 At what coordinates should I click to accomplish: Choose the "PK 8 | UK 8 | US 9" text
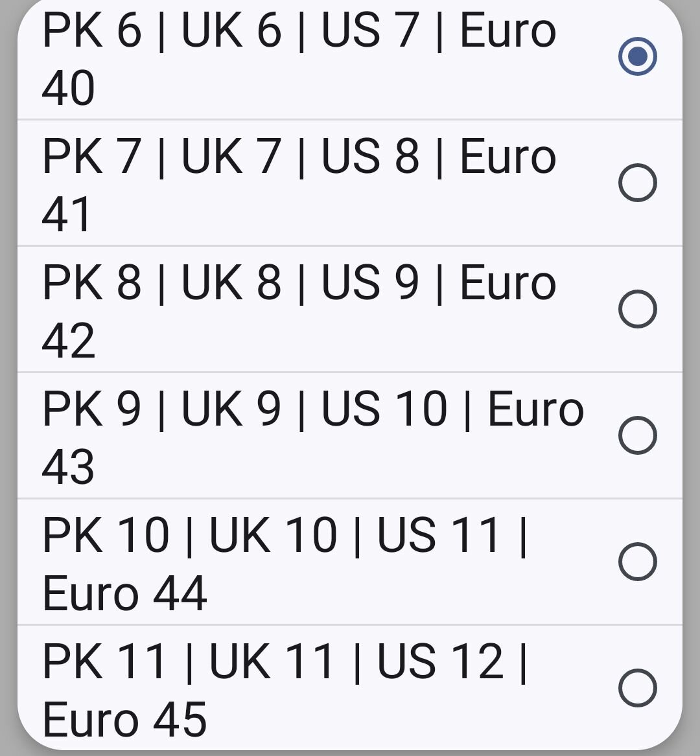[231, 283]
